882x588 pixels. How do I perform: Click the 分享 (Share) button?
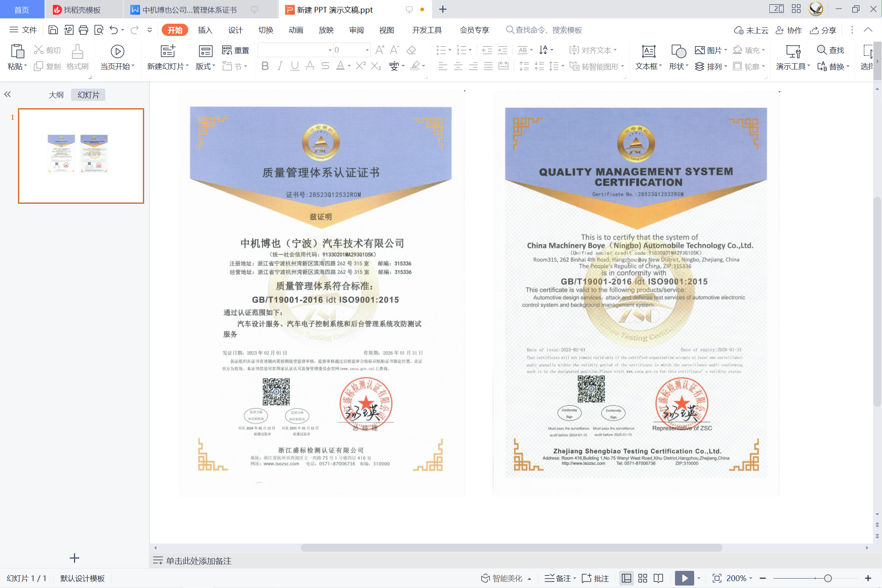tap(823, 30)
